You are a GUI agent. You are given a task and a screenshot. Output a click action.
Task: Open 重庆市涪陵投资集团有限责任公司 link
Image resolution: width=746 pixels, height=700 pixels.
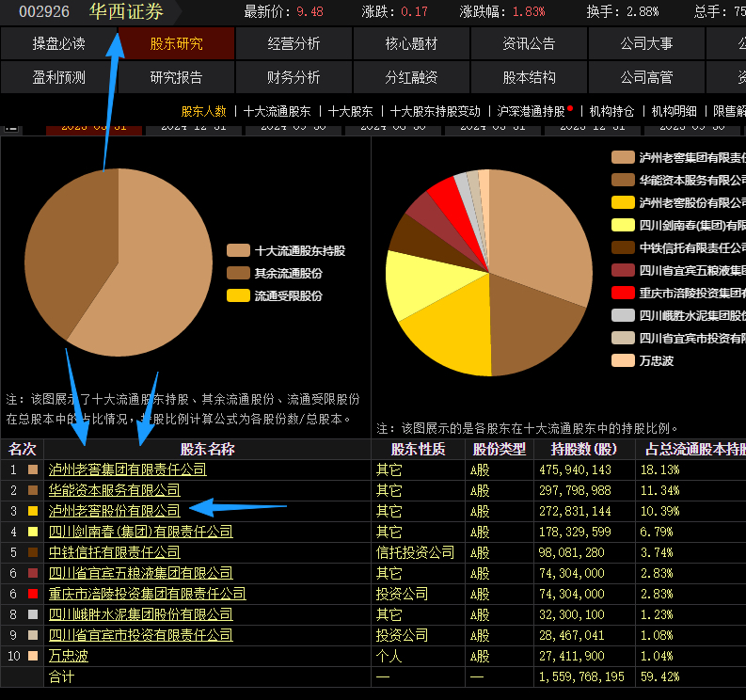pyautogui.click(x=147, y=594)
